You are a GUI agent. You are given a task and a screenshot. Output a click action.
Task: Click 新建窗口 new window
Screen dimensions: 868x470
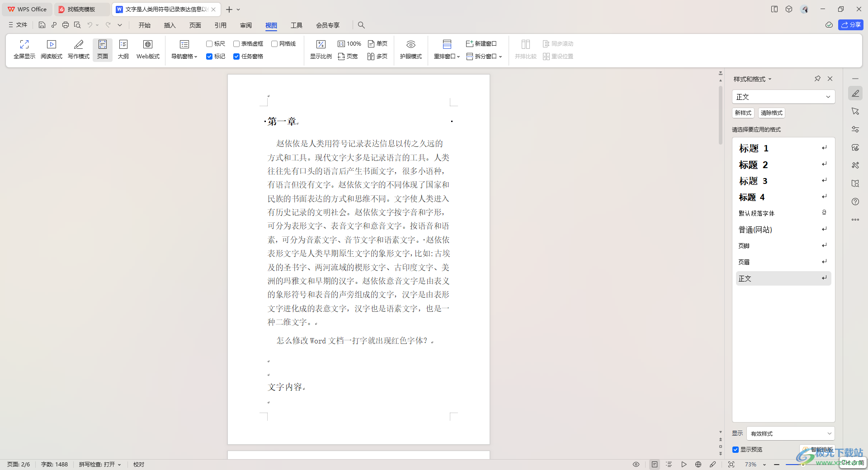pos(481,44)
